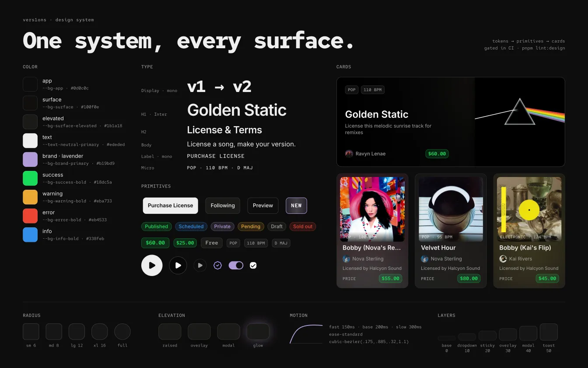Image resolution: width=588 pixels, height=368 pixels.
Task: Click the brand lavender color swatch
Action: (30, 159)
